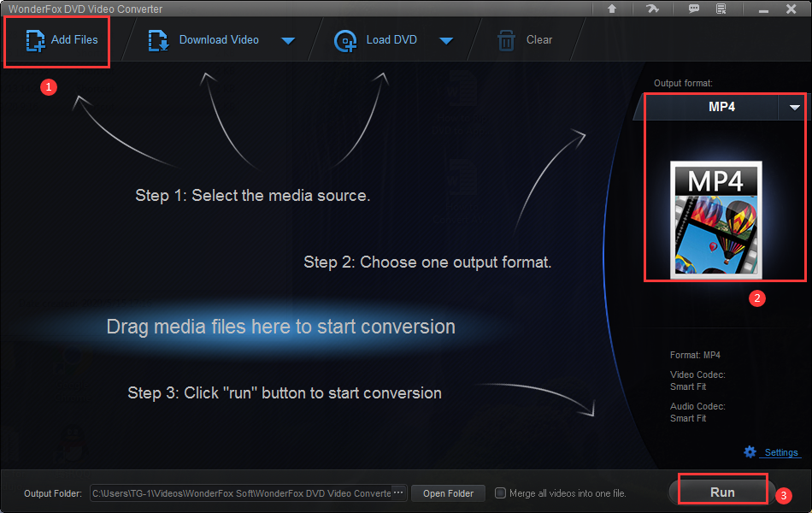Screen dimensions: 812x513
Task: Enable Merge all videos into one file
Action: coord(500,492)
